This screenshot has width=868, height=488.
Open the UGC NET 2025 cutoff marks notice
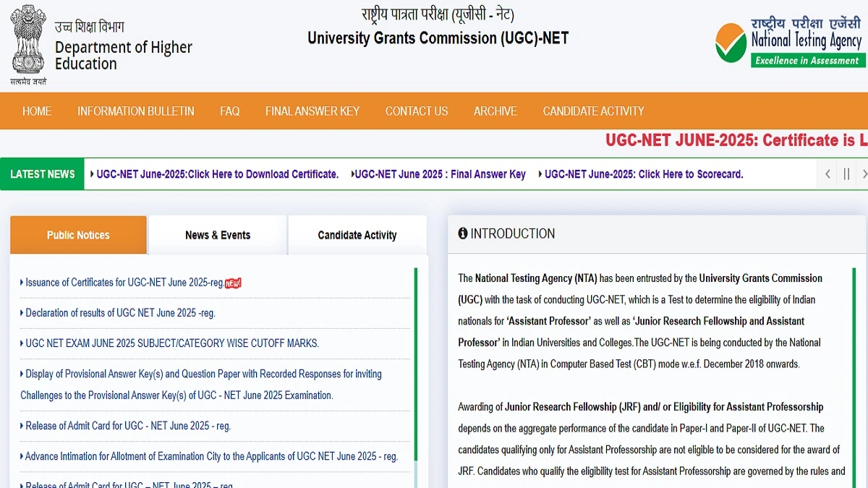(x=171, y=343)
